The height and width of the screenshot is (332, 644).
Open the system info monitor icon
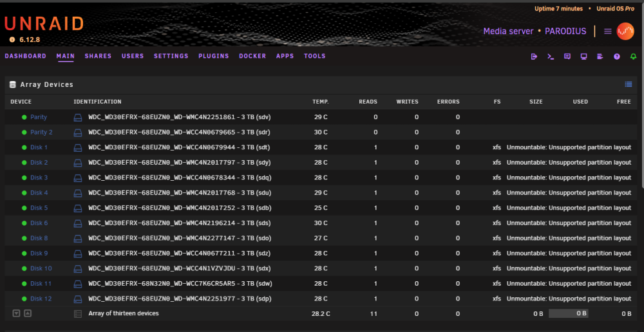[x=583, y=57]
